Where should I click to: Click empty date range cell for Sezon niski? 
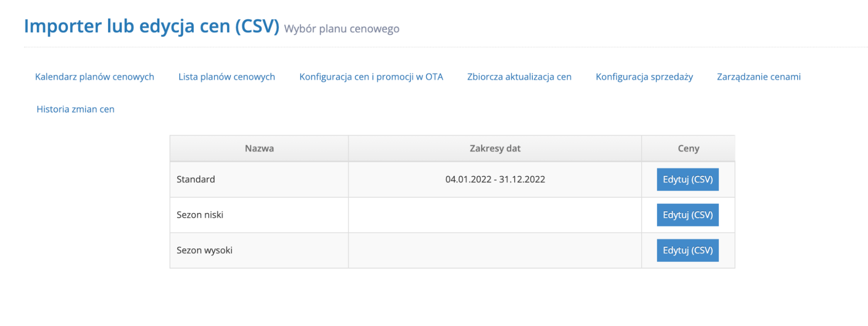(x=495, y=215)
